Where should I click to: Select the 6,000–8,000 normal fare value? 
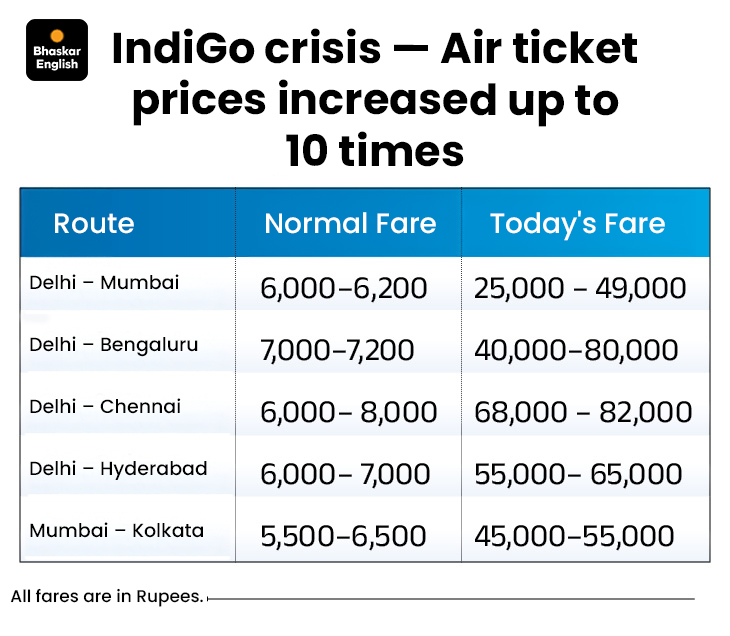348,412
